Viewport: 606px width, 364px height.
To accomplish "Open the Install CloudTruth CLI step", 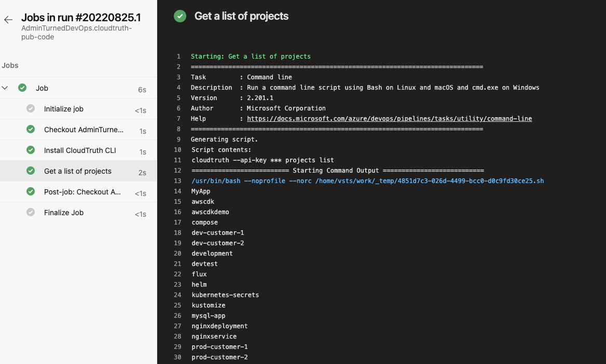I will coord(78,150).
